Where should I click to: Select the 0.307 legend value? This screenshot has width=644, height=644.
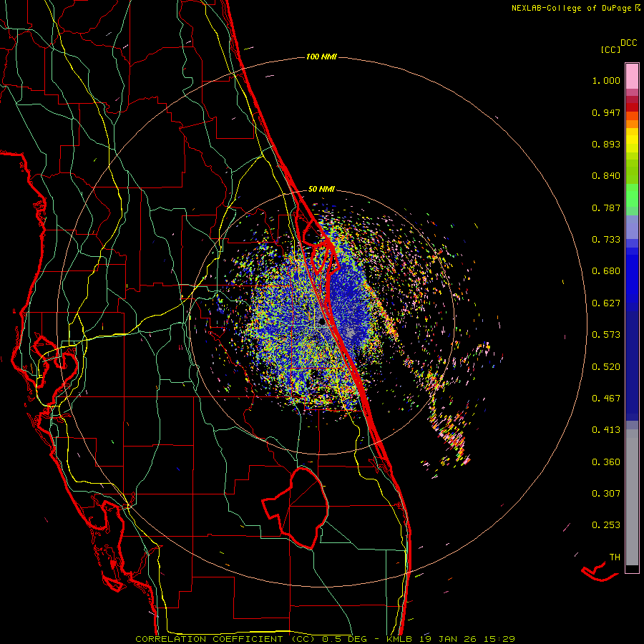click(x=606, y=494)
